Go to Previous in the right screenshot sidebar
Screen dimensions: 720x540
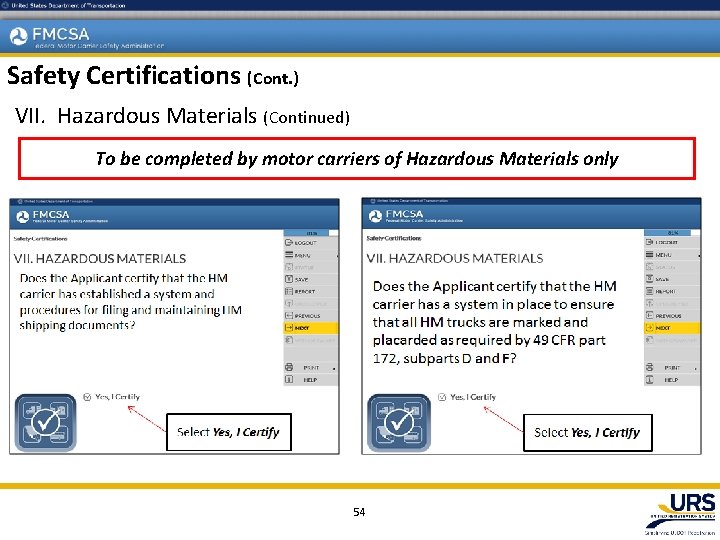point(671,315)
